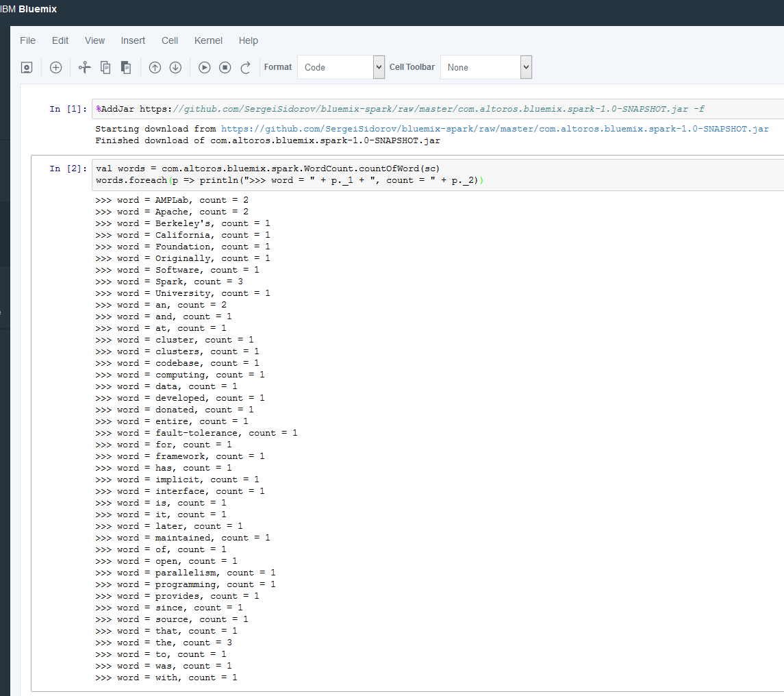Click output line 'word = implicit, count = 1'

click(177, 480)
